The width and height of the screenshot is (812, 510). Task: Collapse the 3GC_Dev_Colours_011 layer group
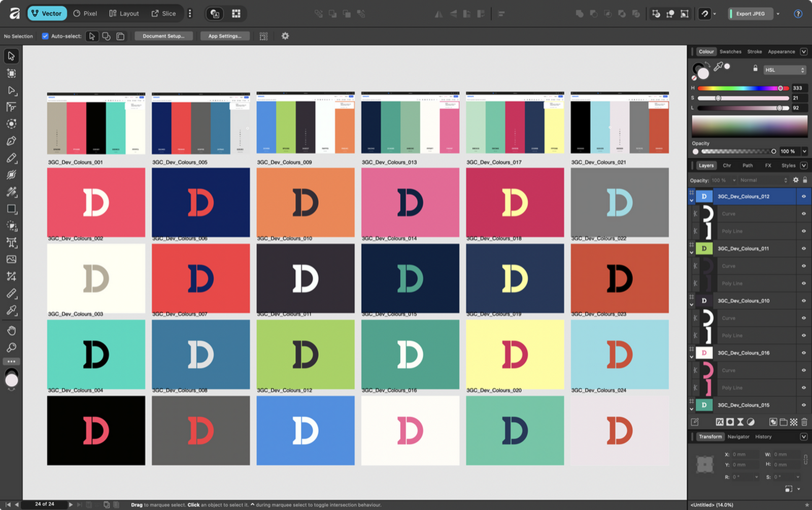(691, 252)
